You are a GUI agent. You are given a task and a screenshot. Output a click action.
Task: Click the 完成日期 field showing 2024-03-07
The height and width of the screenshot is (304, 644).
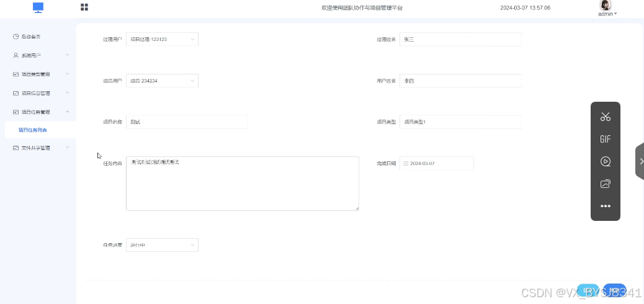click(437, 163)
